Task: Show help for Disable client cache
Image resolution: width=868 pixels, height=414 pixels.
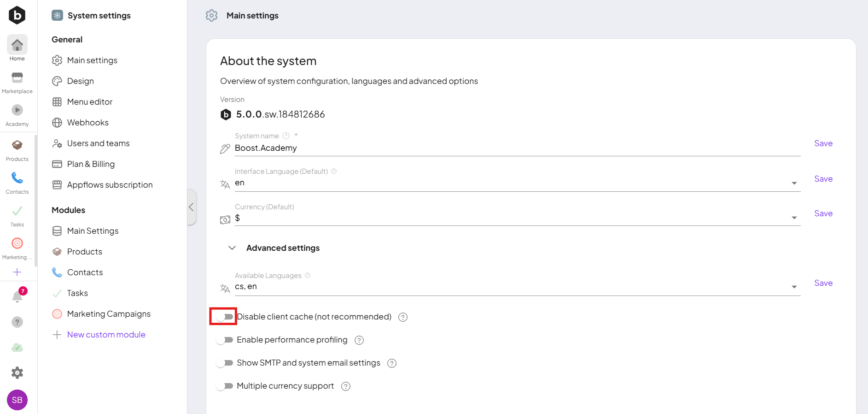Action: coord(403,317)
